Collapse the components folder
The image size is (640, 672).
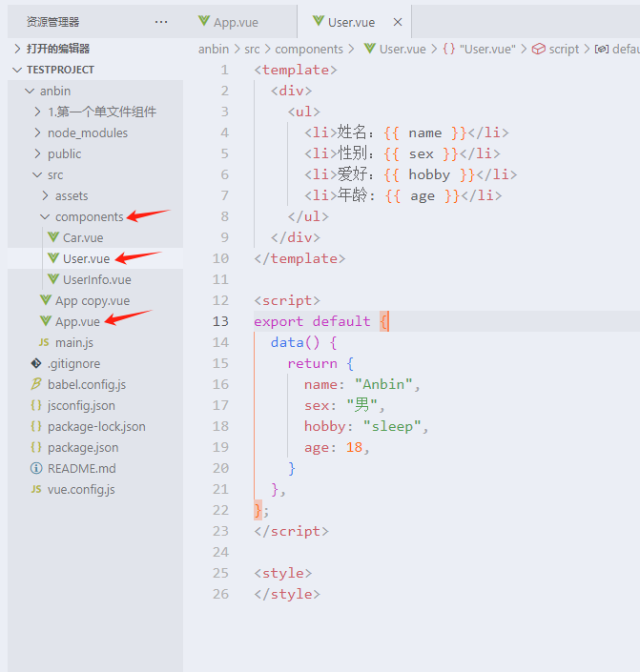point(45,216)
